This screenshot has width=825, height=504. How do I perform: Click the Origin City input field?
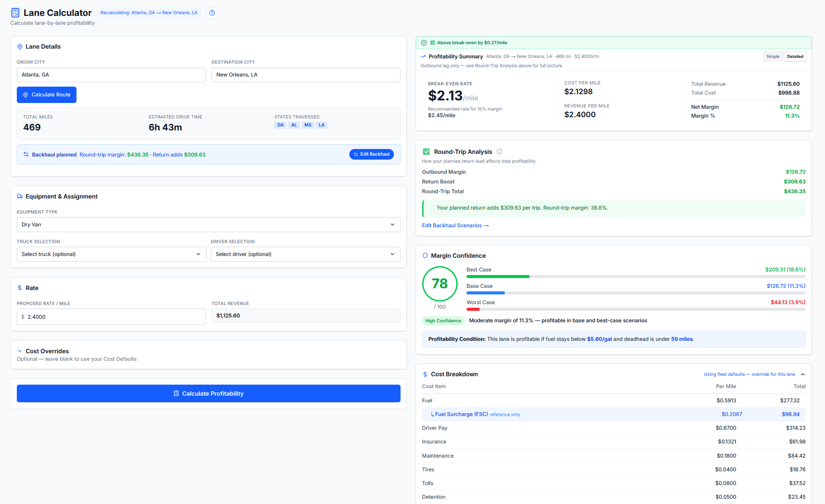coord(111,75)
